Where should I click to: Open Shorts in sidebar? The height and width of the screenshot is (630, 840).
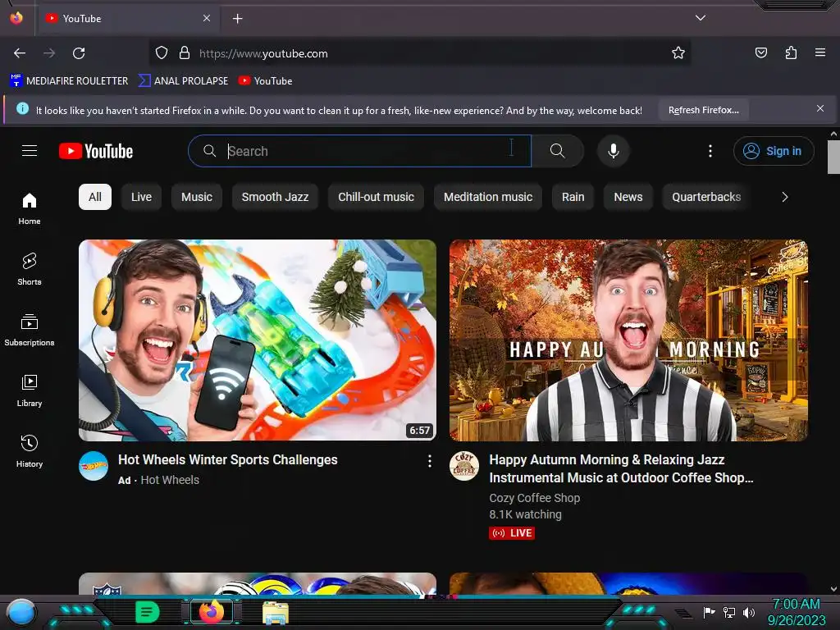point(30,269)
